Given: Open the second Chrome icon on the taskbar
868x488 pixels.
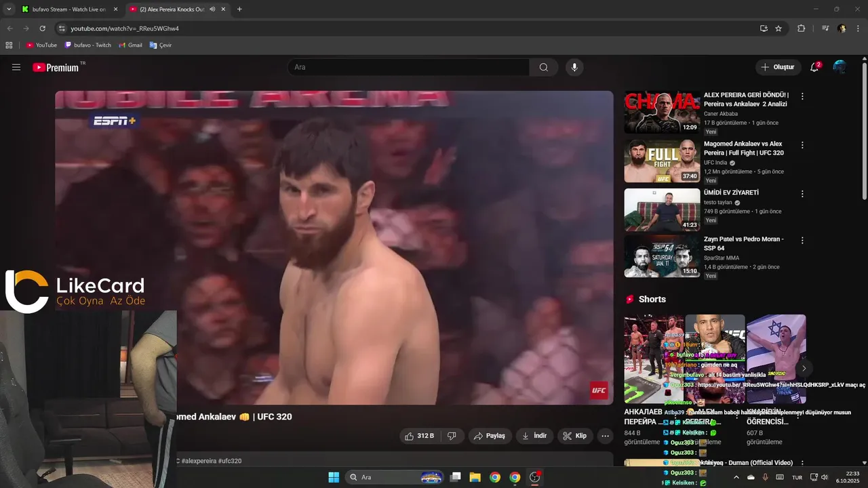Looking at the screenshot, I should click(515, 477).
